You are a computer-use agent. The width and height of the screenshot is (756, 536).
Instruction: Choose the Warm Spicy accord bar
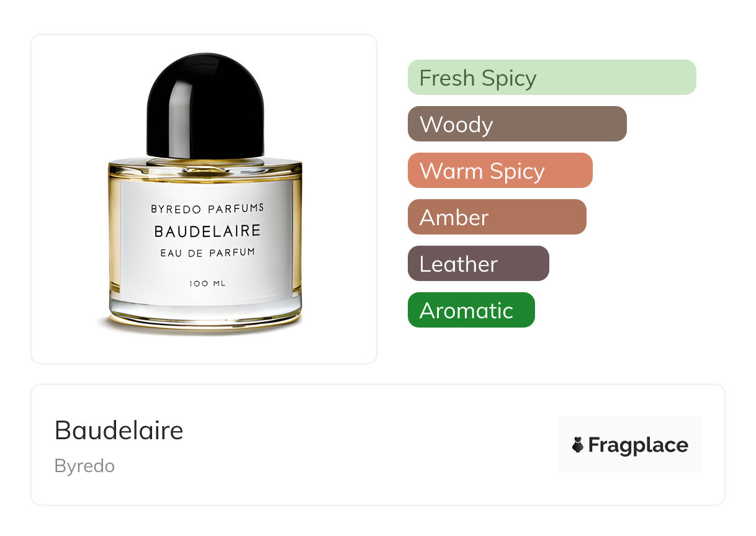tap(500, 171)
